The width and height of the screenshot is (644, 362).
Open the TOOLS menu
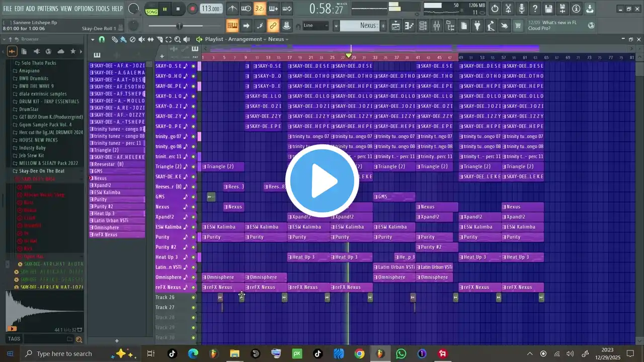click(x=103, y=9)
